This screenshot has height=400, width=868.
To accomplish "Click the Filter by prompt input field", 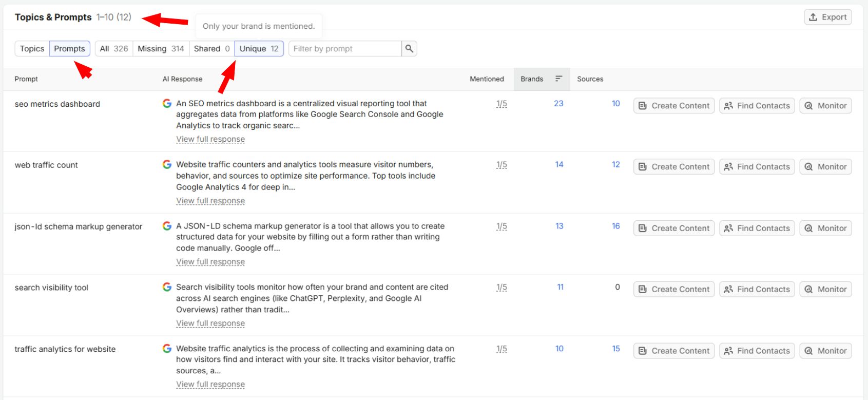I will click(x=345, y=49).
